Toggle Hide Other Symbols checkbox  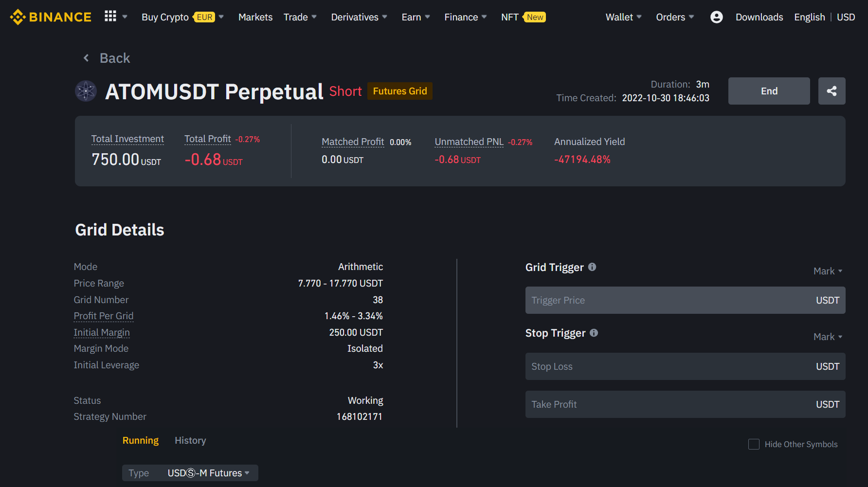(754, 444)
